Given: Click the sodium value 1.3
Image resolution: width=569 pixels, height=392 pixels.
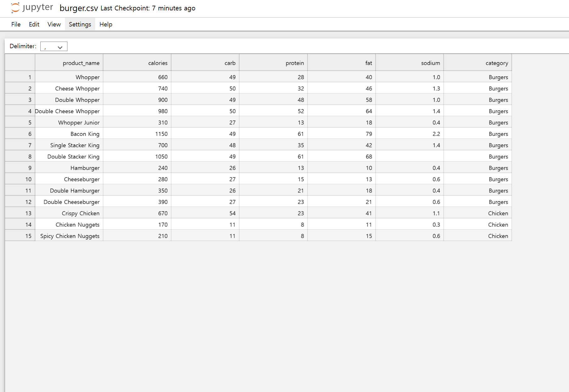Looking at the screenshot, I should coord(410,88).
